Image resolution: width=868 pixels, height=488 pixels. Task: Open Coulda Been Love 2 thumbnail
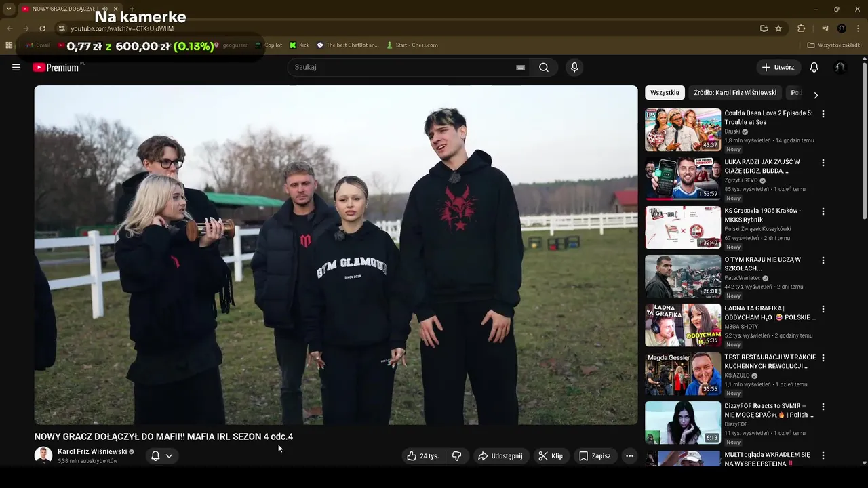(683, 129)
